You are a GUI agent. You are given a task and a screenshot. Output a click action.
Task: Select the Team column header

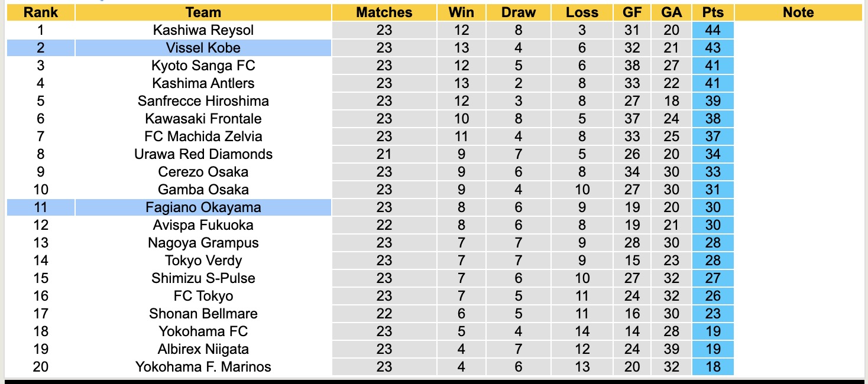[203, 12]
